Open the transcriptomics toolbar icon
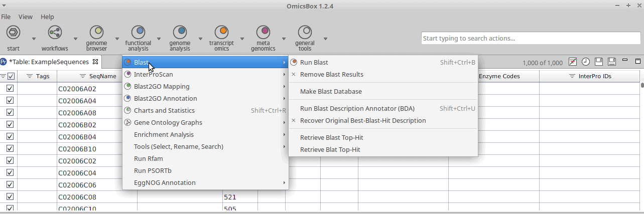 click(x=221, y=33)
